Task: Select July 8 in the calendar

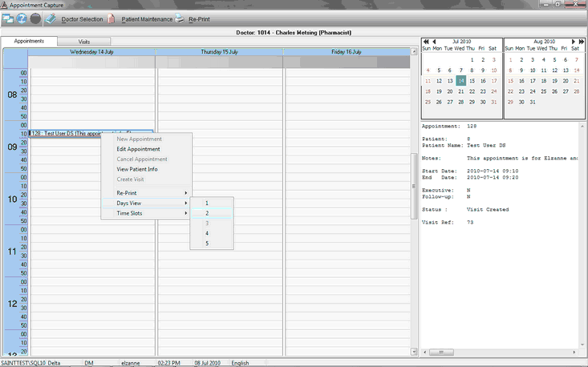Action: point(472,71)
